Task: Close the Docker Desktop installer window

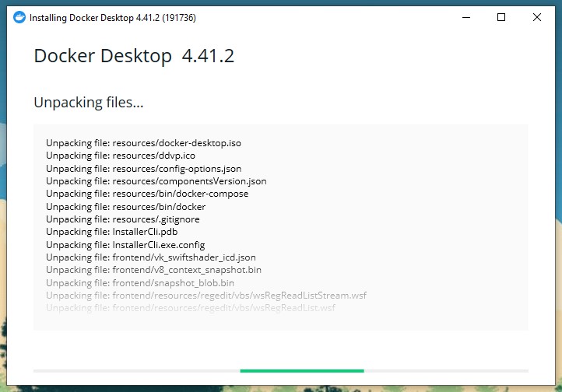Action: tap(536, 17)
